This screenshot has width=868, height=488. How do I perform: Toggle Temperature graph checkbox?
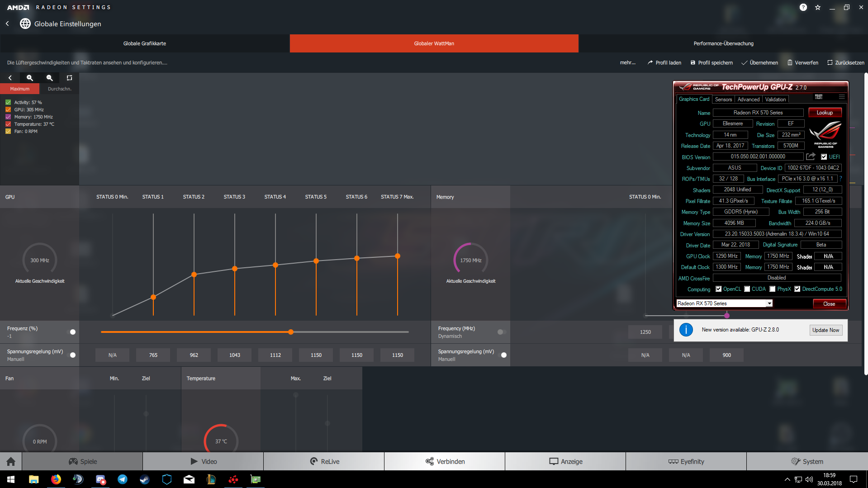[x=8, y=124]
